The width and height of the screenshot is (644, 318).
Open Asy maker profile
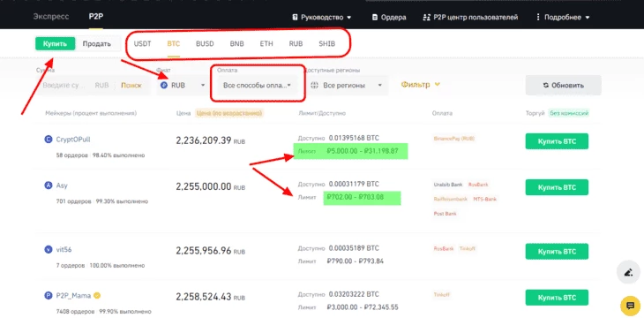62,185
